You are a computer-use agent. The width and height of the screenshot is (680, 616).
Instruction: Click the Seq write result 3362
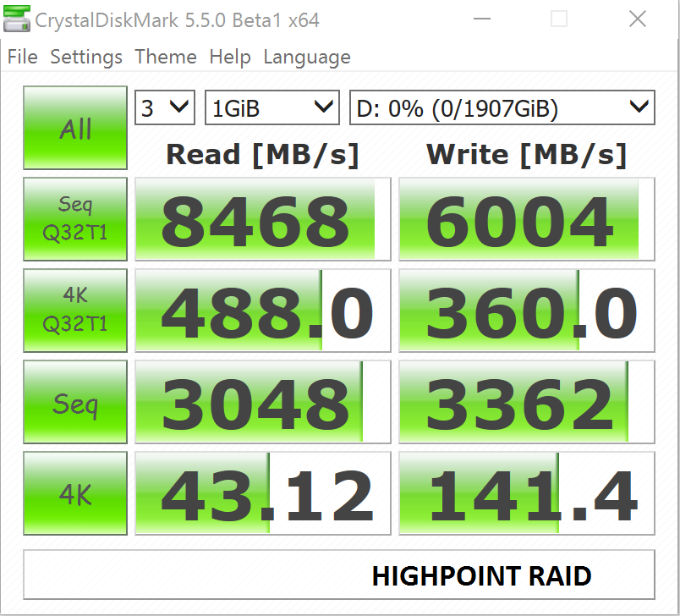(x=526, y=402)
